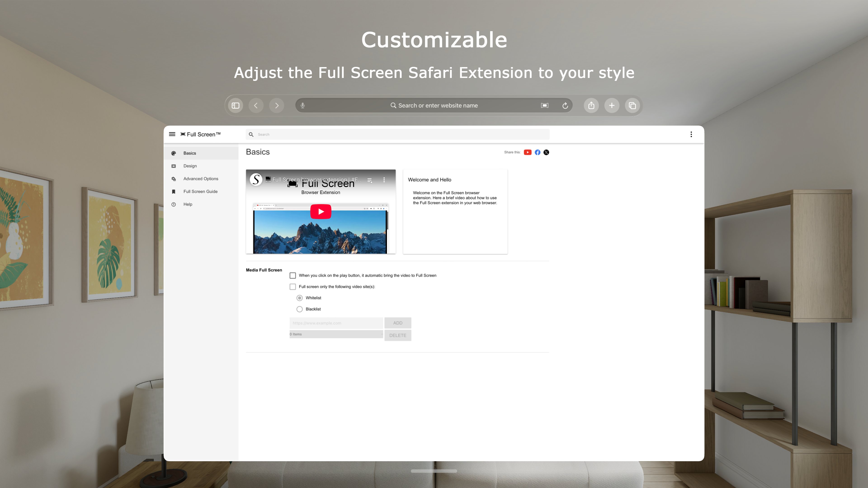The image size is (868, 488).
Task: Select the Basics sidebar item
Action: (201, 153)
